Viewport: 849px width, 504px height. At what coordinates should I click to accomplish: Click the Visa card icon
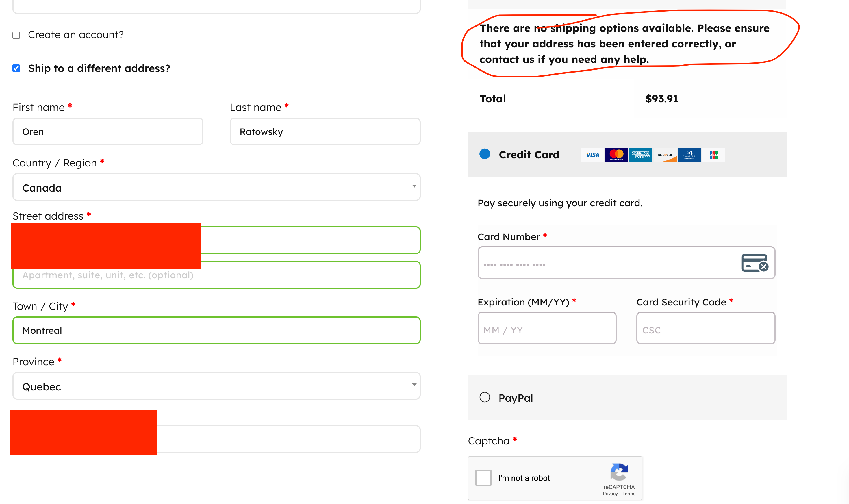click(592, 155)
